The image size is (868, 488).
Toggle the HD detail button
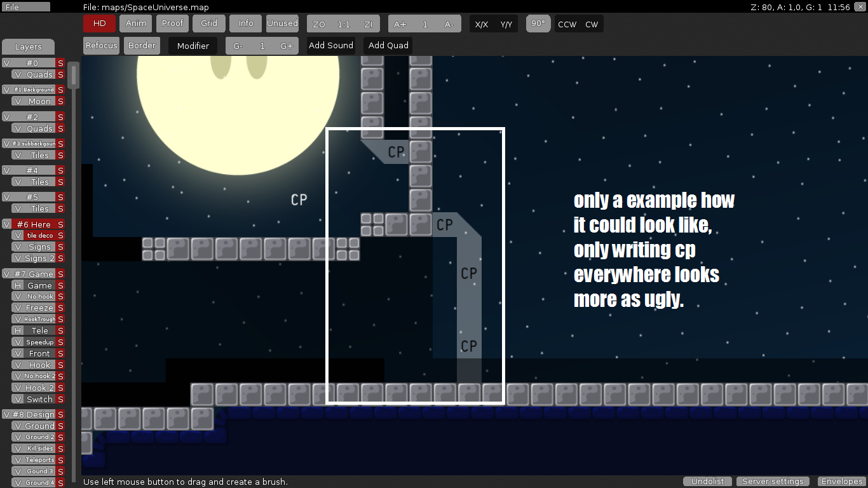click(99, 24)
